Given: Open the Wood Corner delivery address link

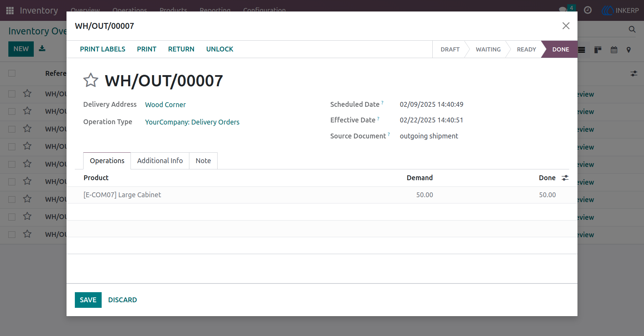Looking at the screenshot, I should (165, 105).
